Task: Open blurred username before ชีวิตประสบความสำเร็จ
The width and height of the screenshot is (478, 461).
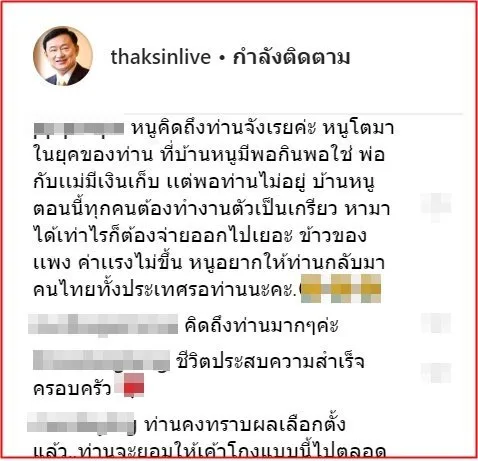Action: [101, 361]
